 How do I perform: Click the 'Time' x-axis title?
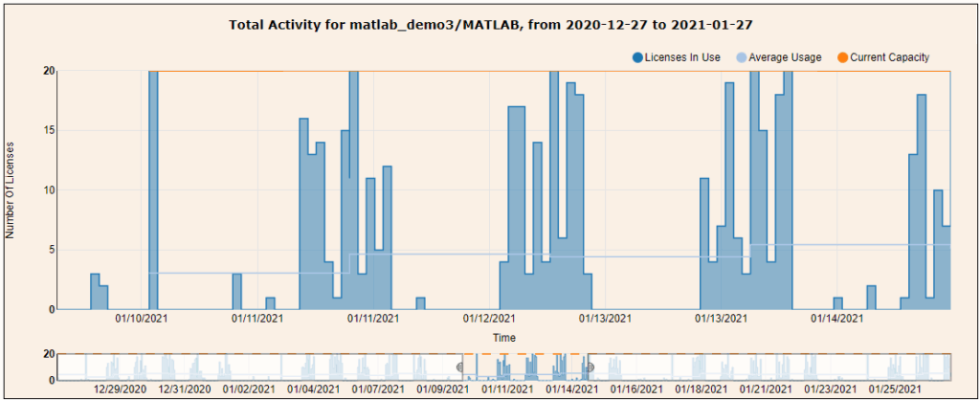(x=504, y=337)
